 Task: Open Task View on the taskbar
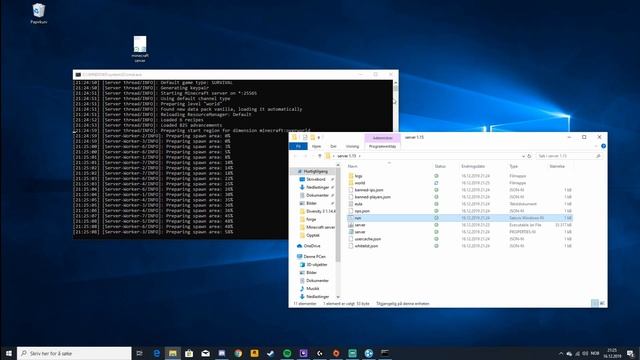pos(139,353)
